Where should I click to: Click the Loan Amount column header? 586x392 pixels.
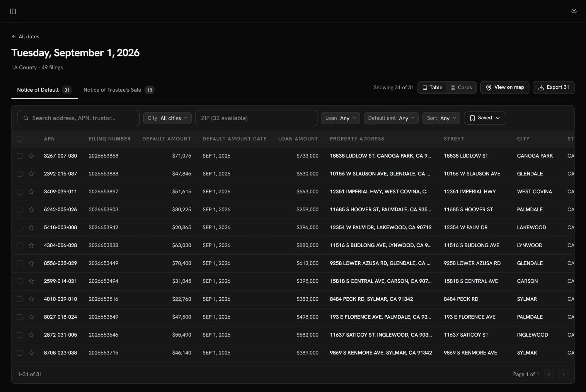pyautogui.click(x=298, y=139)
